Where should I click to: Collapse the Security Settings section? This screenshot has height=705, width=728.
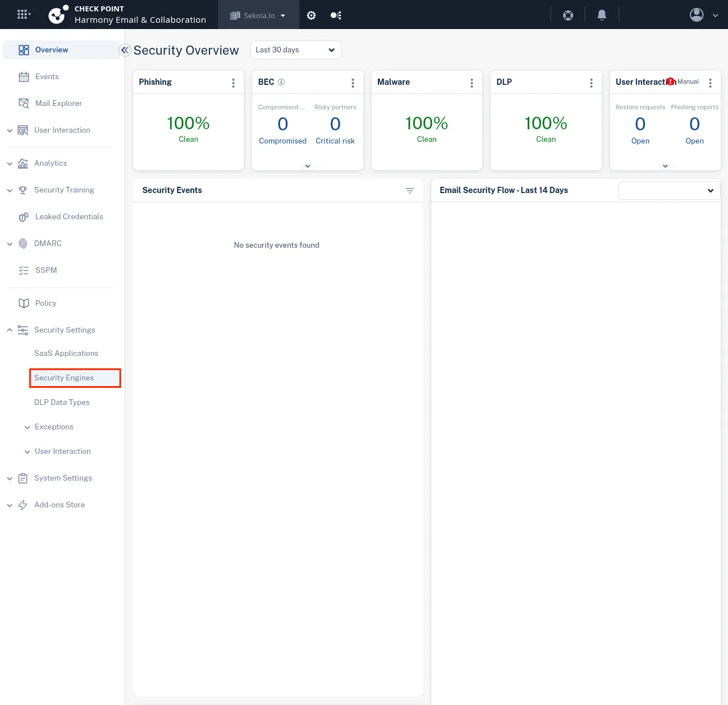coord(10,330)
